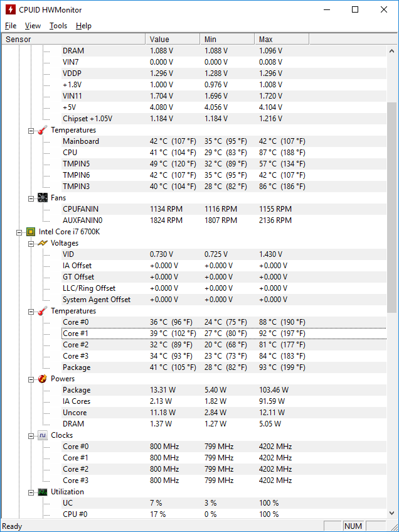The image size is (399, 532).
Task: Collapse the Clocks tree section
Action: 31,436
